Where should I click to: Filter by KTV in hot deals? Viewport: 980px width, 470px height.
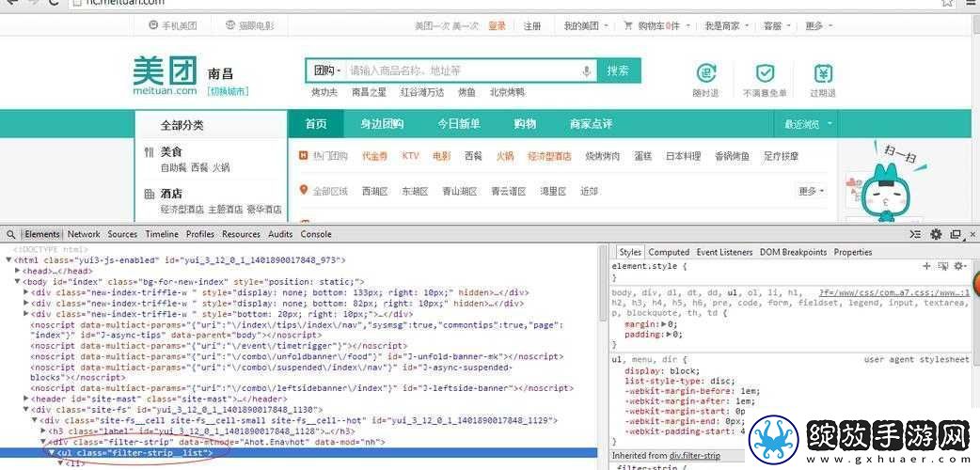411,156
